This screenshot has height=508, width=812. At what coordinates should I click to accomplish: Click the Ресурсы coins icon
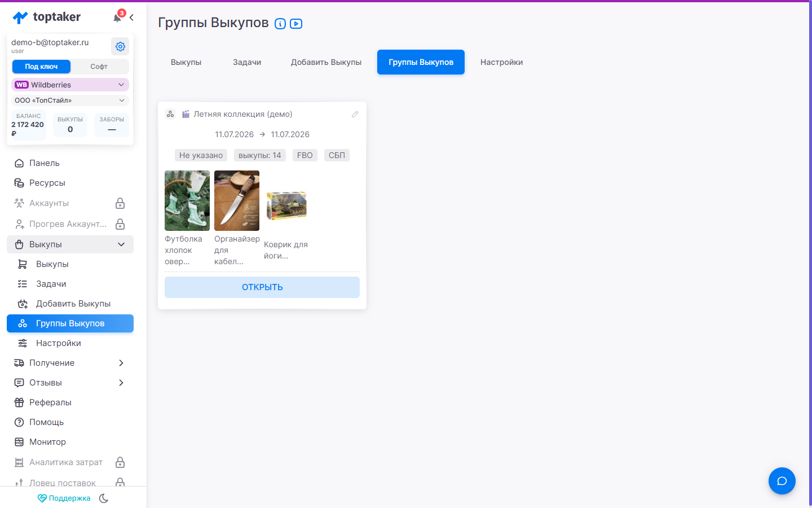(x=19, y=183)
